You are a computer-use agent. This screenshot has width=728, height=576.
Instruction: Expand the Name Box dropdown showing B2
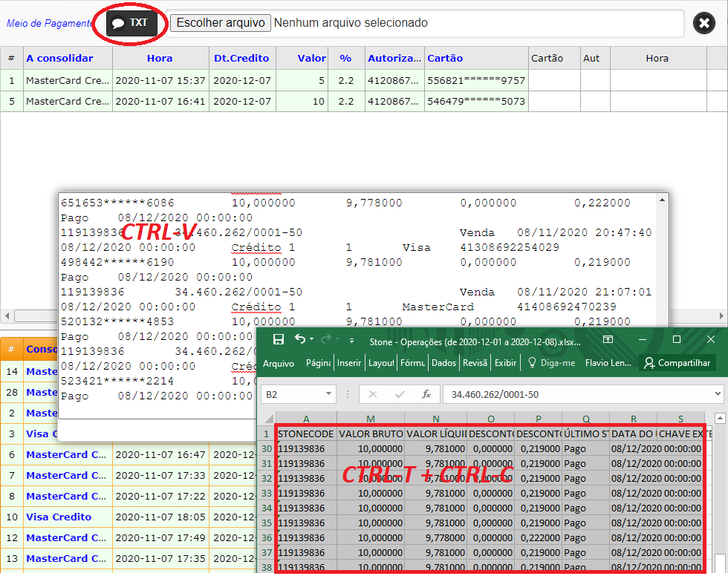328,394
